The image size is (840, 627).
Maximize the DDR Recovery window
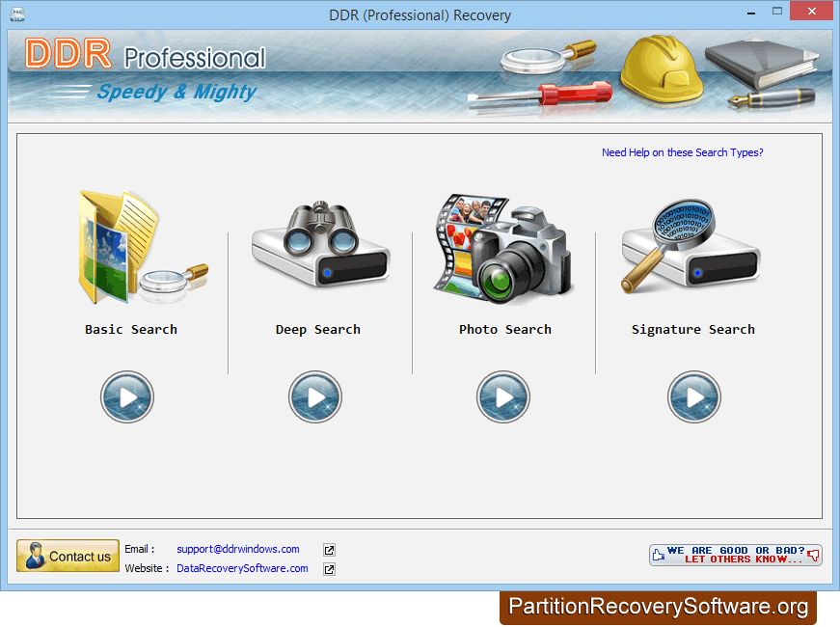pyautogui.click(x=776, y=12)
